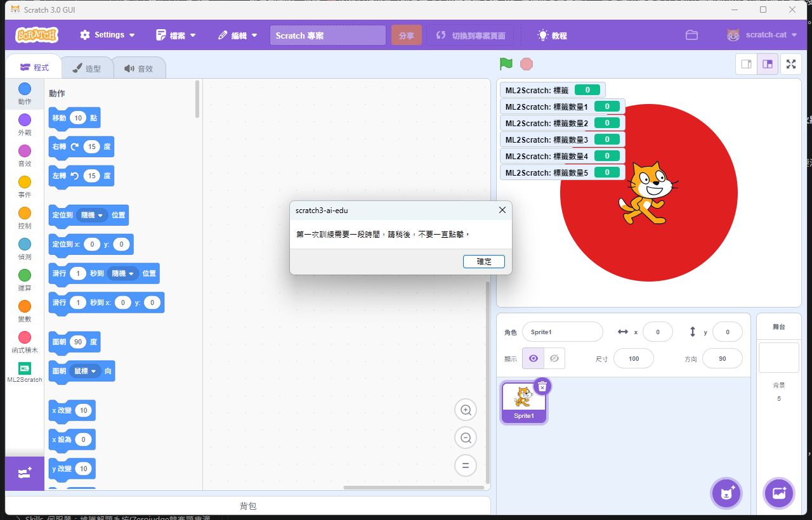Click the sprite name field Sprite1
Image resolution: width=812 pixels, height=520 pixels.
point(562,332)
